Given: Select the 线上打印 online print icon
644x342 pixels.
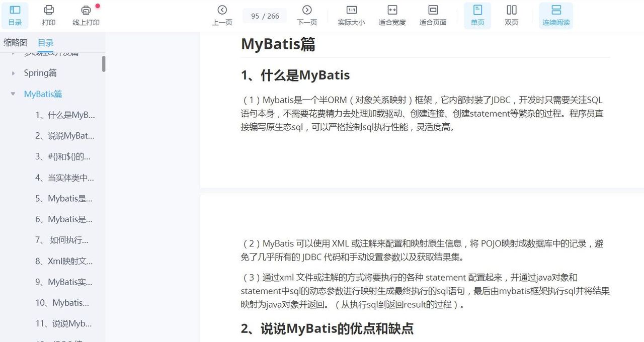Looking at the screenshot, I should tap(85, 15).
